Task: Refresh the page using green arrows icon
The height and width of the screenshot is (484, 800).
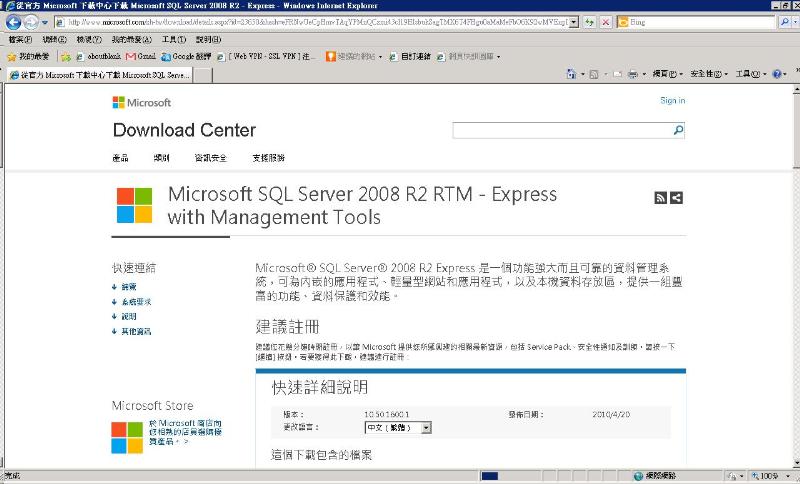Action: pyautogui.click(x=590, y=22)
